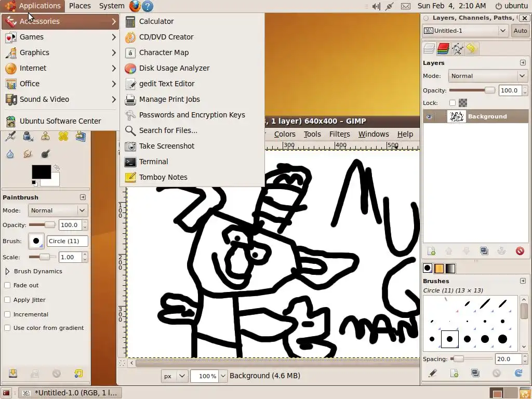Viewport: 532px width, 399px height.
Task: Open the Paintbrush panel menu arrow button
Action: (83, 197)
